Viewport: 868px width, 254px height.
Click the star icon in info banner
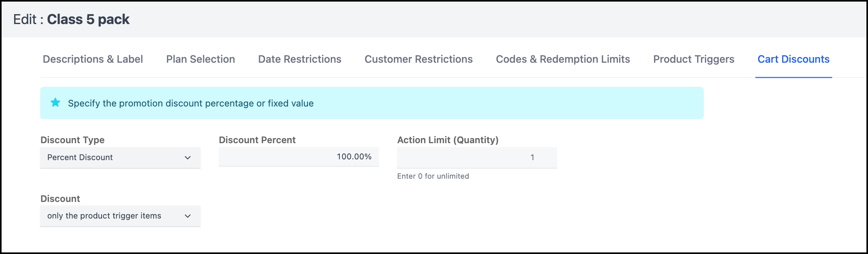tap(56, 103)
